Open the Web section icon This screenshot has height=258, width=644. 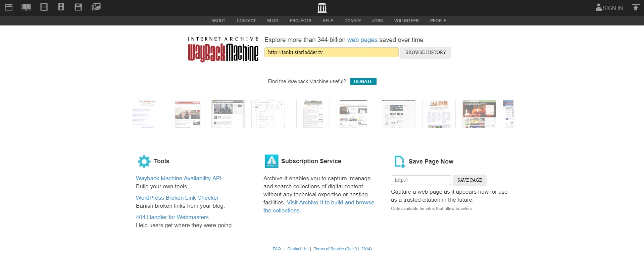tap(9, 7)
